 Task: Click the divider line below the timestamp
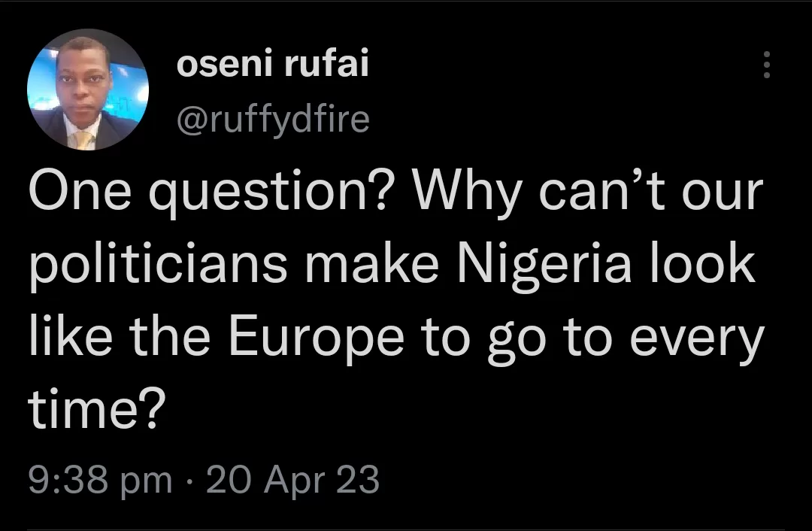click(406, 526)
